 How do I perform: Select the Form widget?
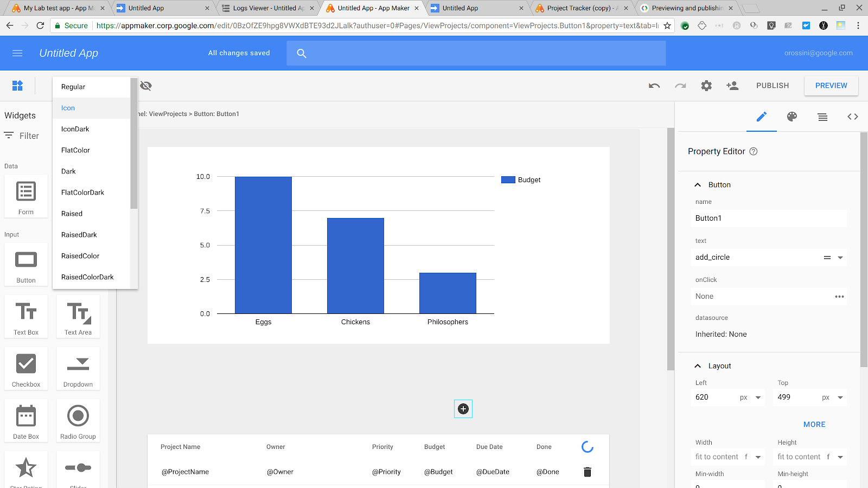point(25,196)
